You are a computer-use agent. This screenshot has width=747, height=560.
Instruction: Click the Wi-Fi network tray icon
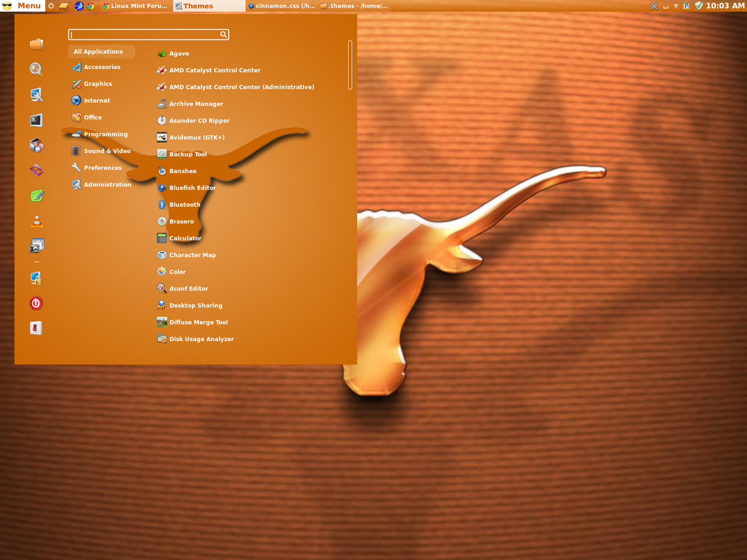click(x=676, y=6)
